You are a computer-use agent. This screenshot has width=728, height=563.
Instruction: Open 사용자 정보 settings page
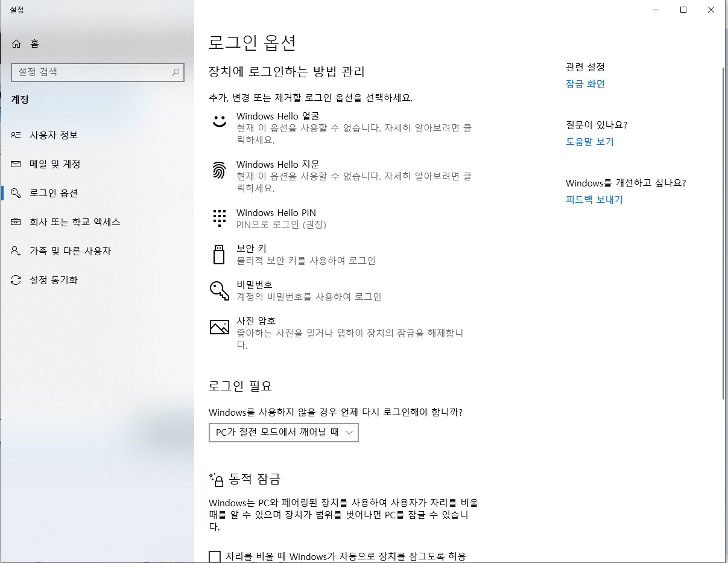[97, 135]
